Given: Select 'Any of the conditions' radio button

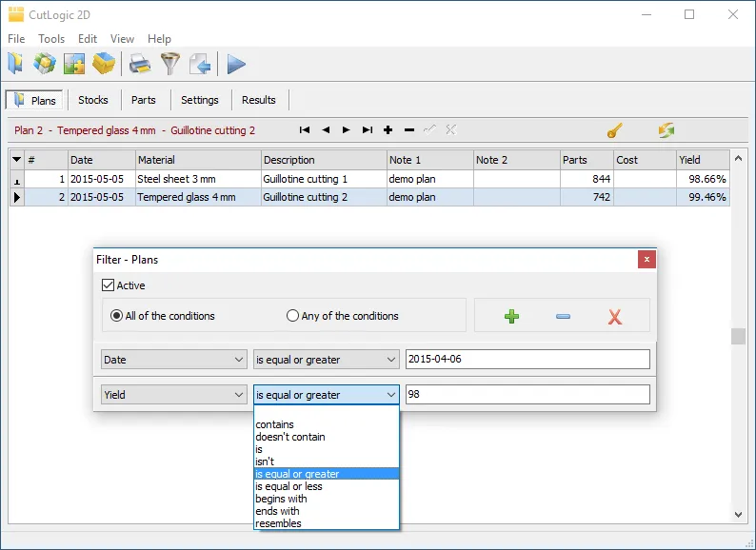Looking at the screenshot, I should click(x=293, y=316).
